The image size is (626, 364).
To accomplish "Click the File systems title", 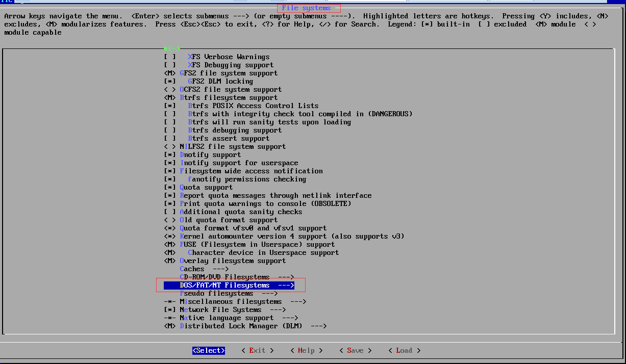I will (x=306, y=8).
